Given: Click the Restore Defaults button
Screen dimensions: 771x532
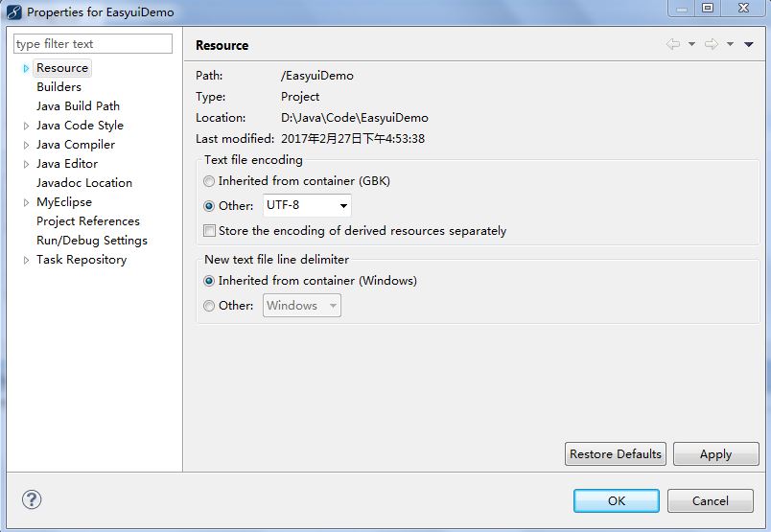Looking at the screenshot, I should (x=616, y=454).
